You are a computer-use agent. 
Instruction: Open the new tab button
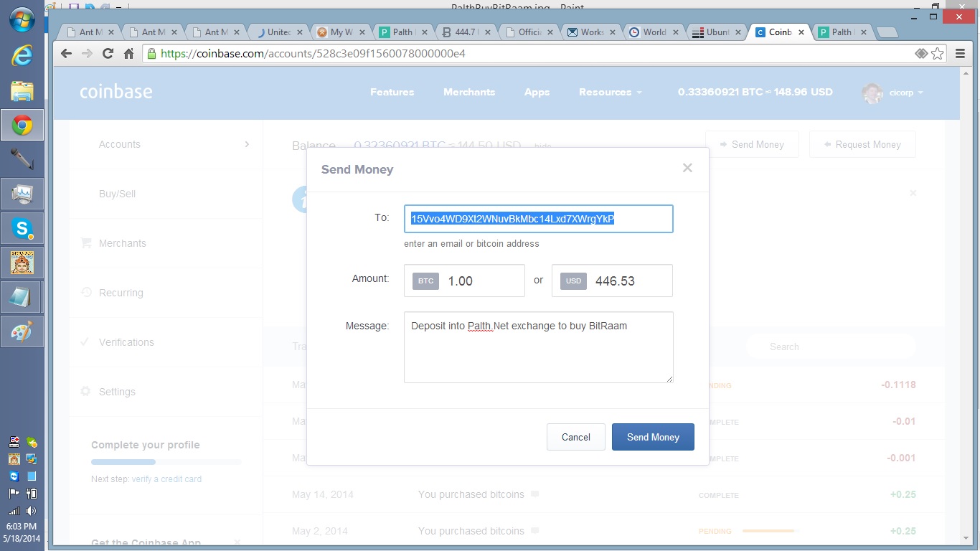point(887,32)
